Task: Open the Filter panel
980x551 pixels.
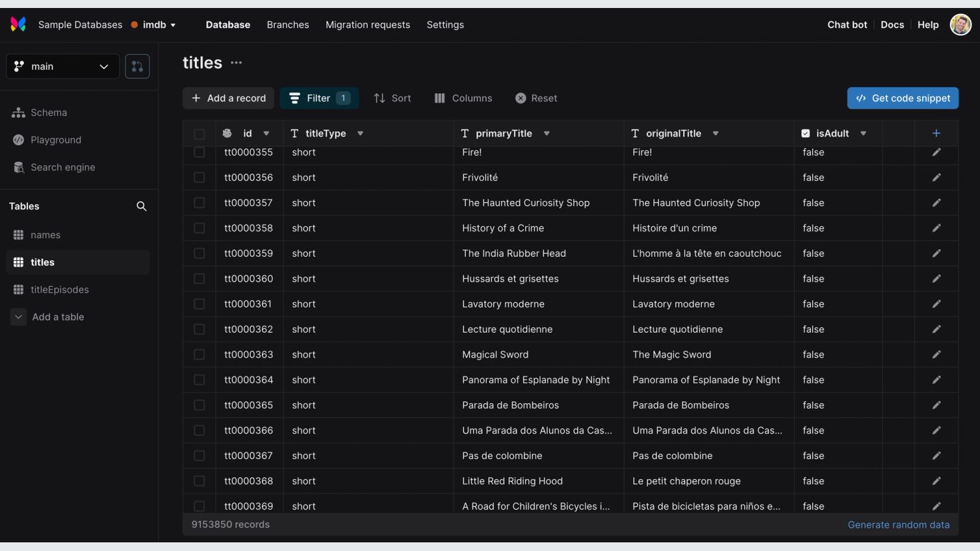Action: coord(319,98)
